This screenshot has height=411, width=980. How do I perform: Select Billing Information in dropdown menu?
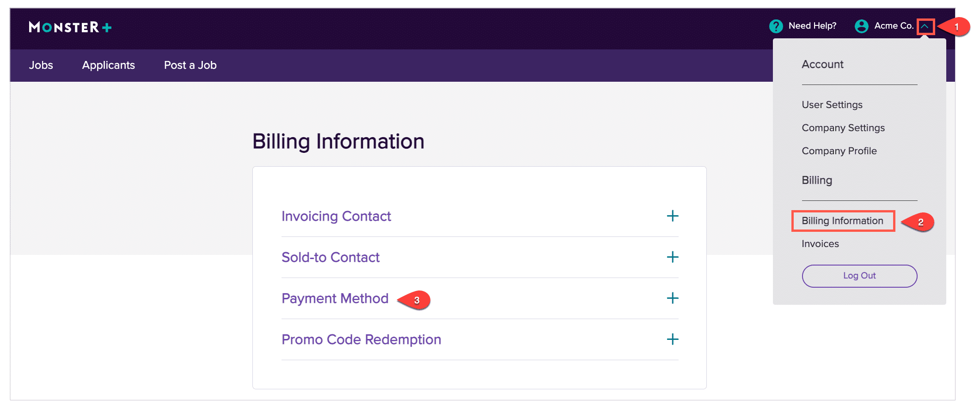pos(842,221)
